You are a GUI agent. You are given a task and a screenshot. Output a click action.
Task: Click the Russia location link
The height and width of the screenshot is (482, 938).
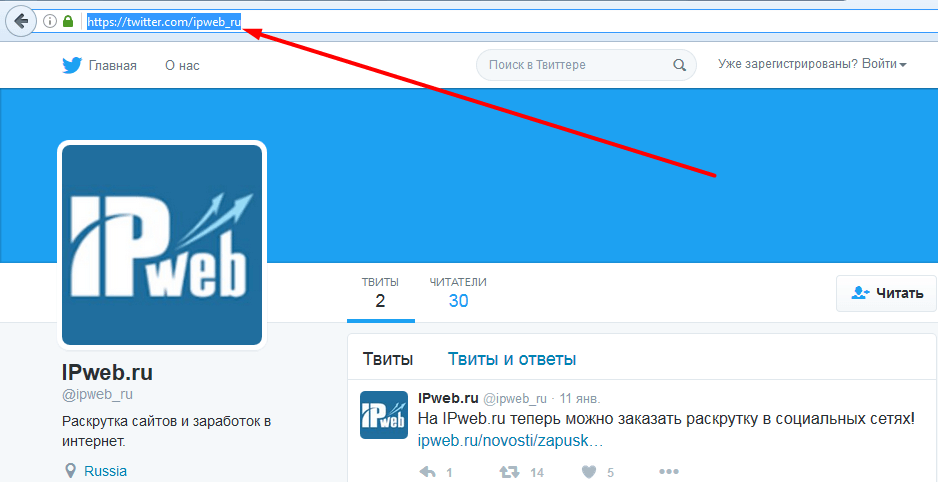click(x=105, y=471)
